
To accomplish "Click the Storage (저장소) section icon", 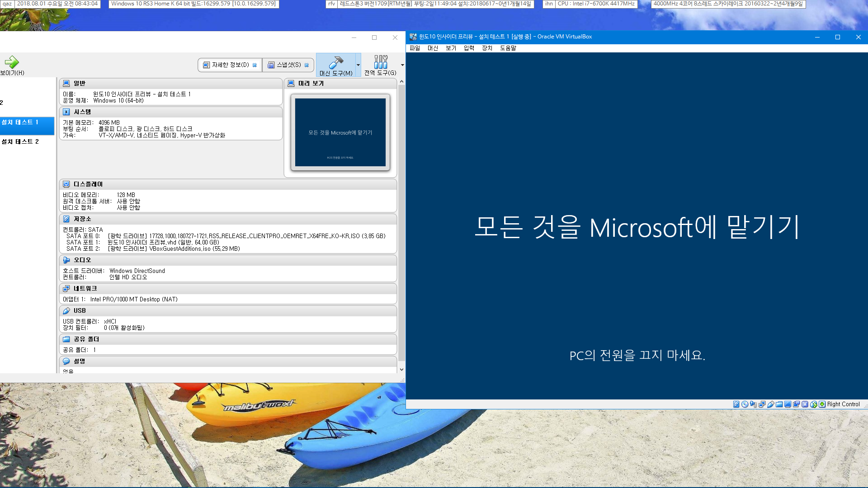I will (66, 219).
